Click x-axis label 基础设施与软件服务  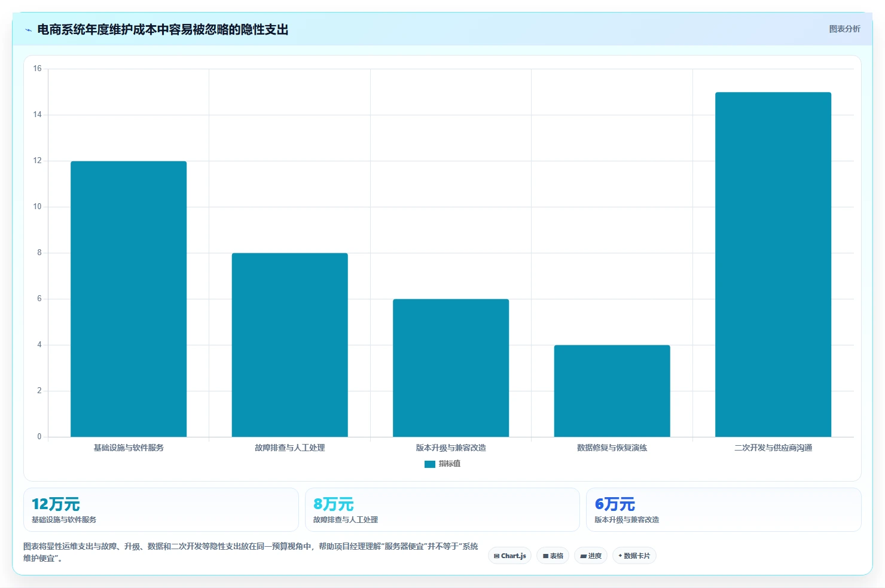[129, 448]
